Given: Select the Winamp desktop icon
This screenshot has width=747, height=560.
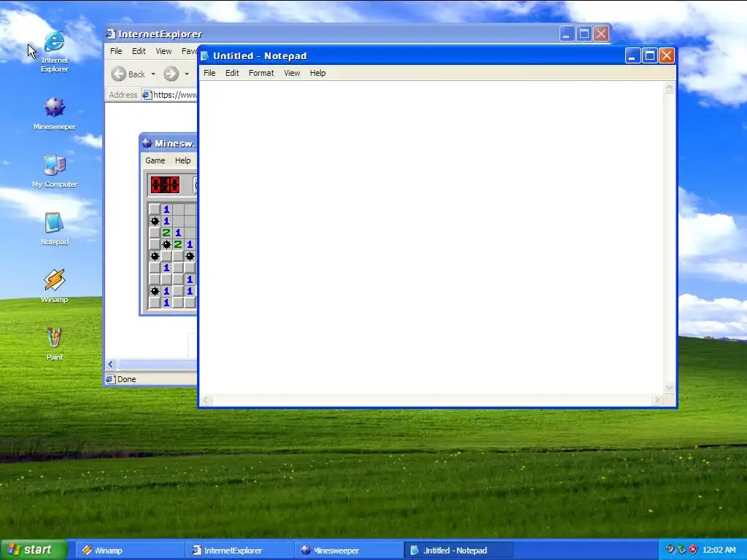Looking at the screenshot, I should point(54,286).
